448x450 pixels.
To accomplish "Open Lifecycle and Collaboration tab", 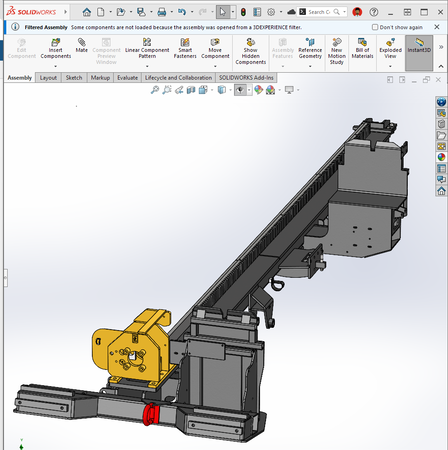I will click(x=178, y=78).
